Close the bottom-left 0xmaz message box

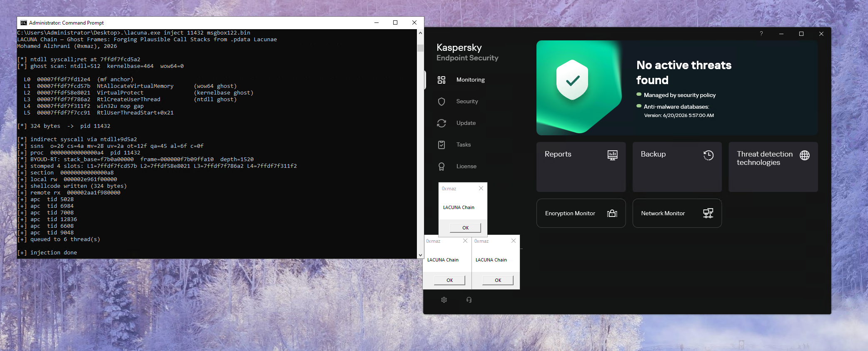click(465, 241)
